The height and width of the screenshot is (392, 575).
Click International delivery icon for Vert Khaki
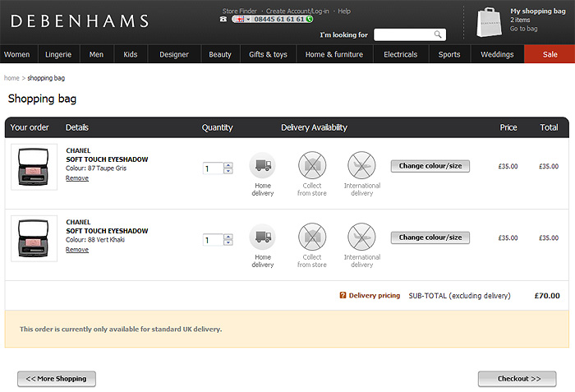[x=361, y=237]
